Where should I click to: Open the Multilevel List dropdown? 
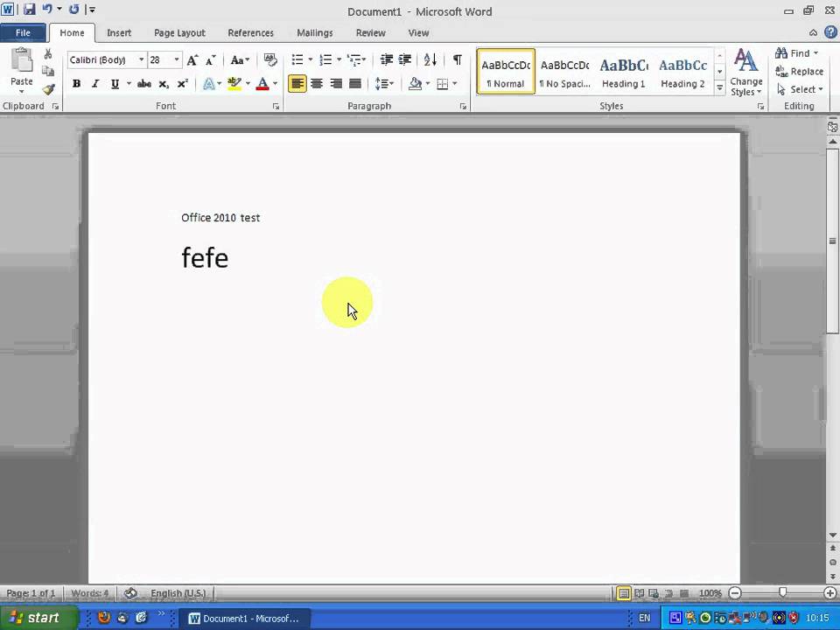point(356,59)
